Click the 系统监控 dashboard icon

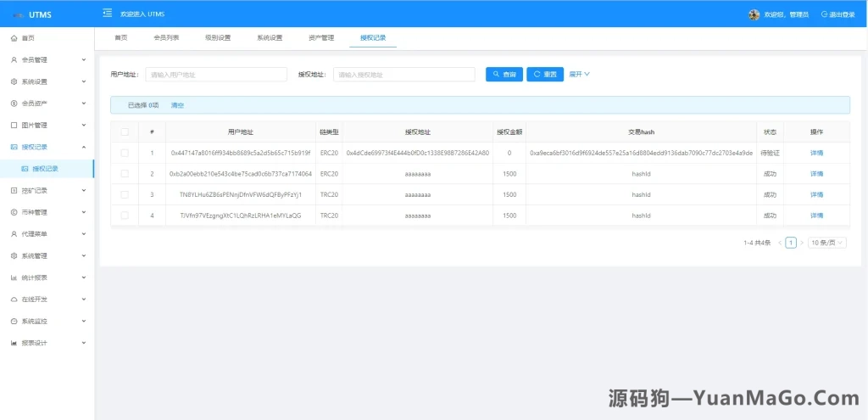point(14,322)
